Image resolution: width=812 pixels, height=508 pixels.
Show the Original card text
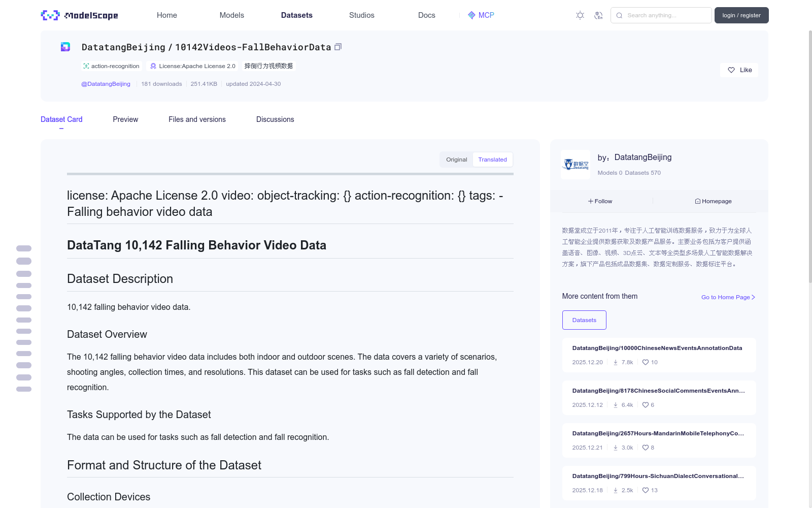tap(457, 160)
